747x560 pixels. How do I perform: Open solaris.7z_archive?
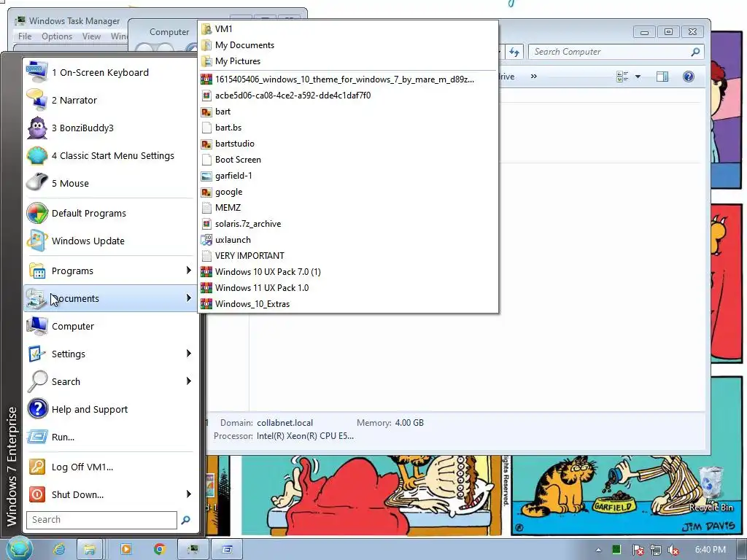tap(348, 224)
